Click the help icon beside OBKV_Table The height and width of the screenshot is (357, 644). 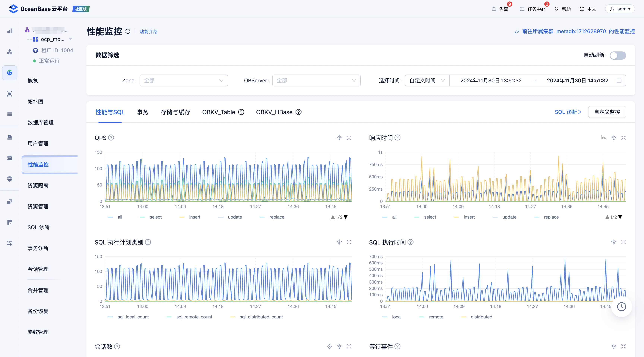tap(241, 112)
